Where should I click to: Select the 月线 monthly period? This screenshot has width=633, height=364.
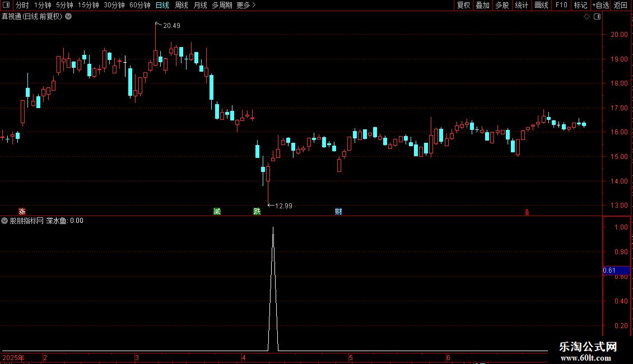pos(200,5)
